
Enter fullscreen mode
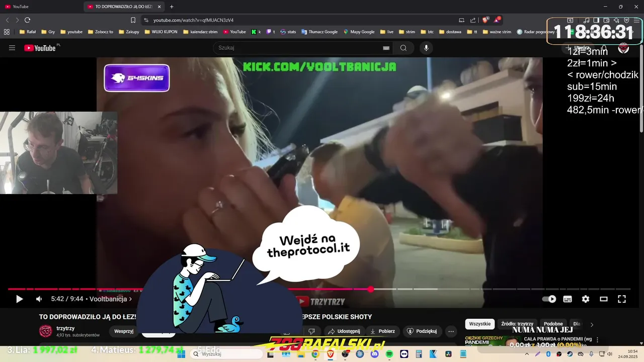(x=622, y=299)
